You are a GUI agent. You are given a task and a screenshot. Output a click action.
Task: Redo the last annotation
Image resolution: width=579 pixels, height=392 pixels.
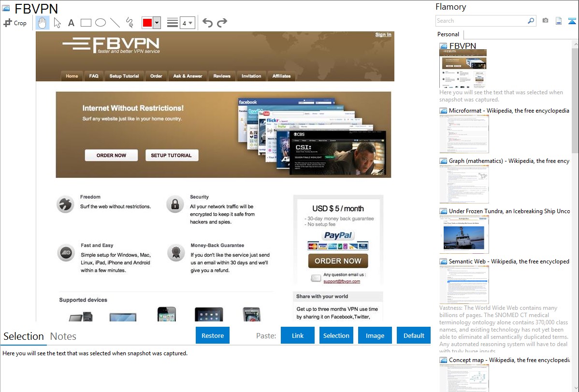coord(222,23)
